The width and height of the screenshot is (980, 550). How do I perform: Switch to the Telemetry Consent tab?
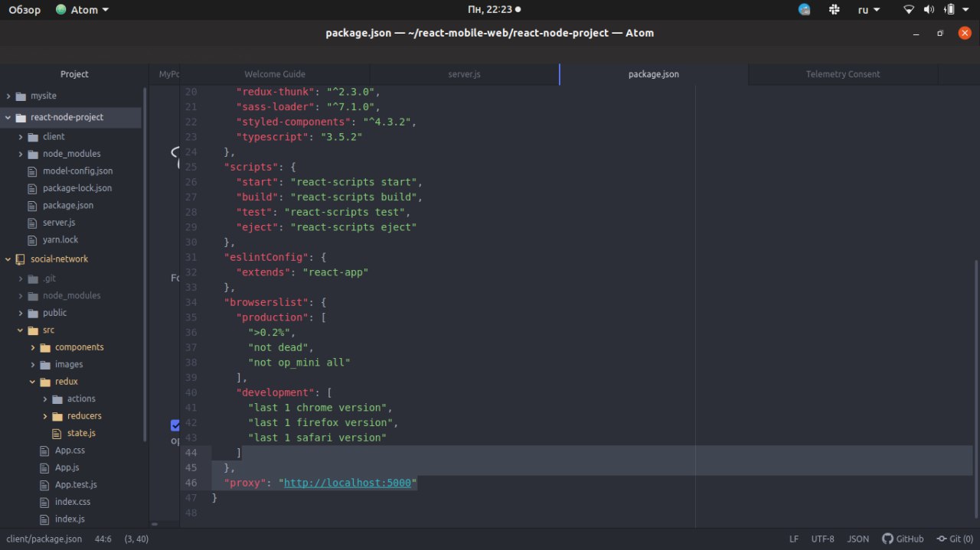tap(842, 74)
